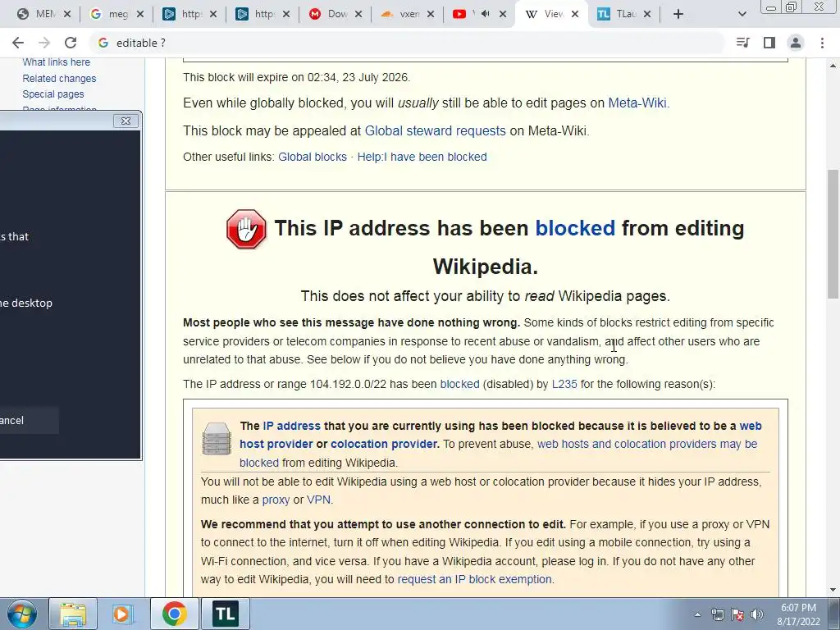This screenshot has width=840, height=630.
Task: Mute the YouTube tab speaker icon
Action: [x=486, y=14]
